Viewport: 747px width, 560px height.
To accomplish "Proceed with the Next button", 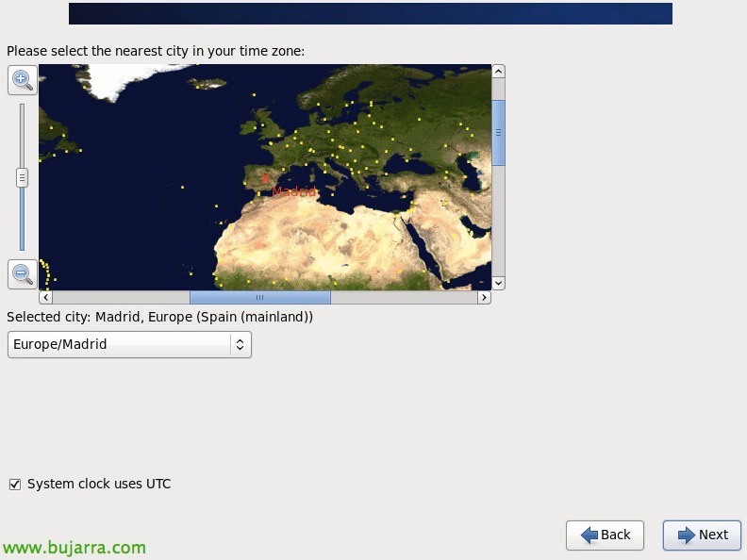I will click(x=702, y=535).
